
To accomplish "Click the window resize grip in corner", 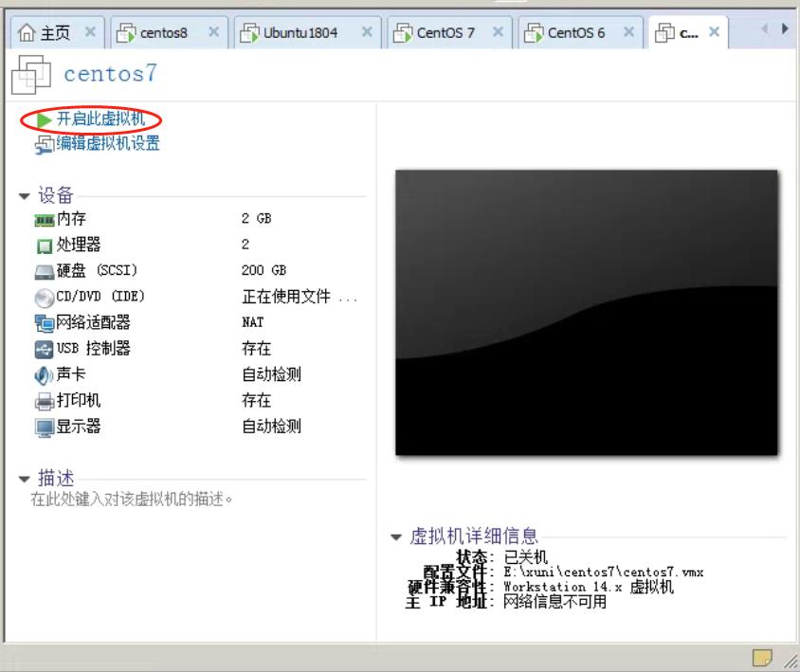I will click(791, 662).
